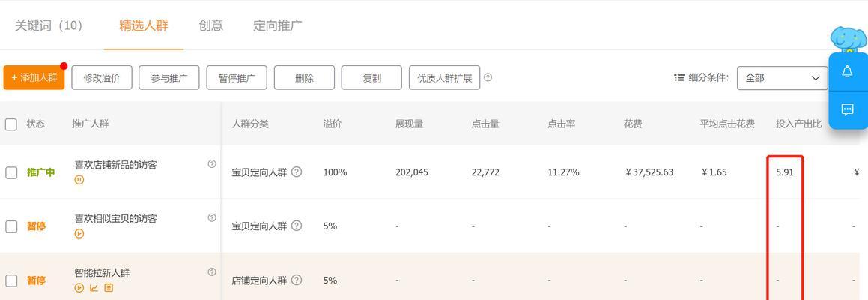Click the chart icon under 智能拉新人群

click(94, 288)
